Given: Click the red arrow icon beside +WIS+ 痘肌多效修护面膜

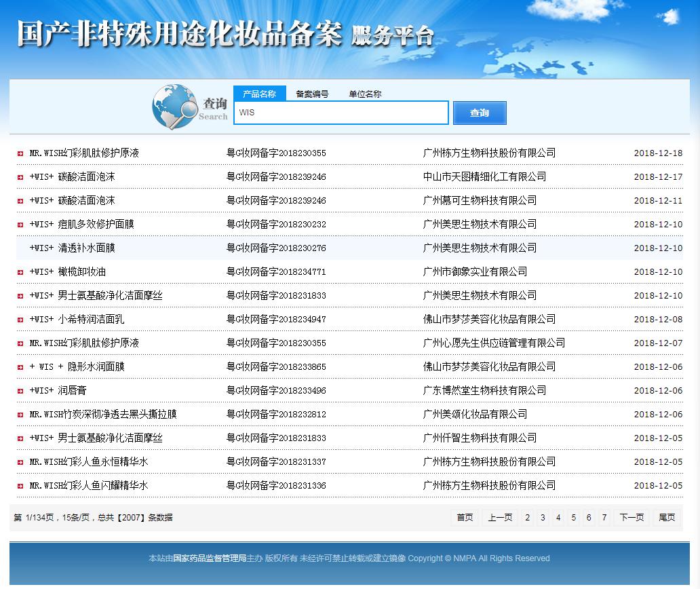Looking at the screenshot, I should click(x=20, y=224).
